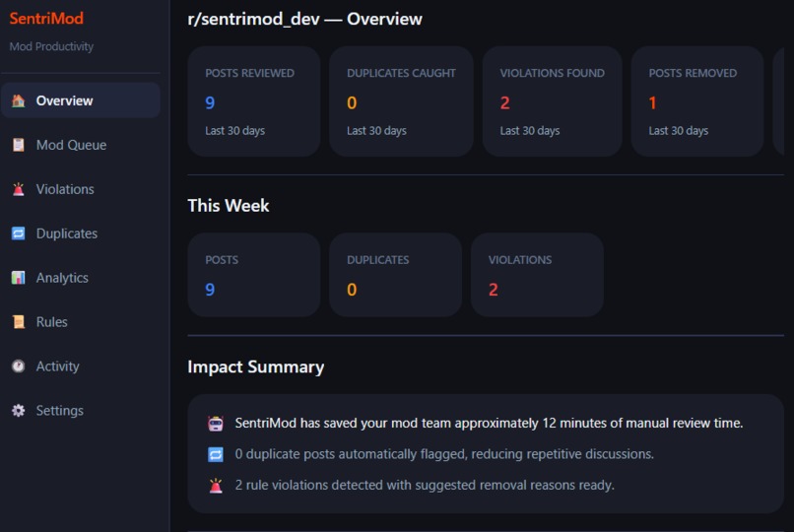Click 'Last 30 days' under Violations Found
The height and width of the screenshot is (532, 794).
(530, 131)
